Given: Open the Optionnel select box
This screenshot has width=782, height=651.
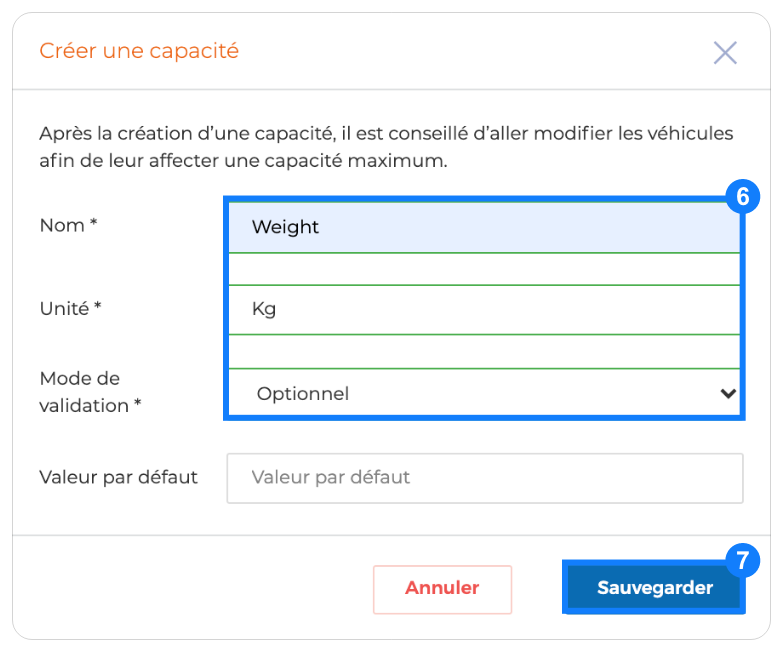Looking at the screenshot, I should point(484,393).
